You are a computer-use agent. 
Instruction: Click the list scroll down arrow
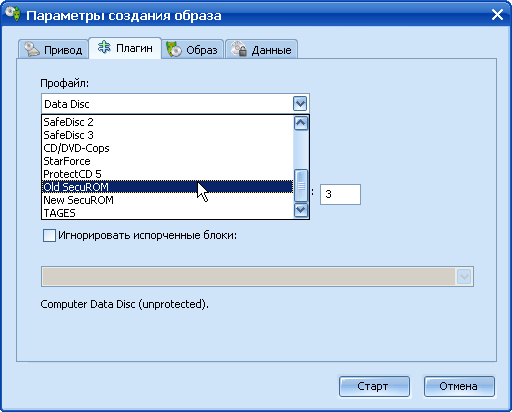click(x=301, y=210)
